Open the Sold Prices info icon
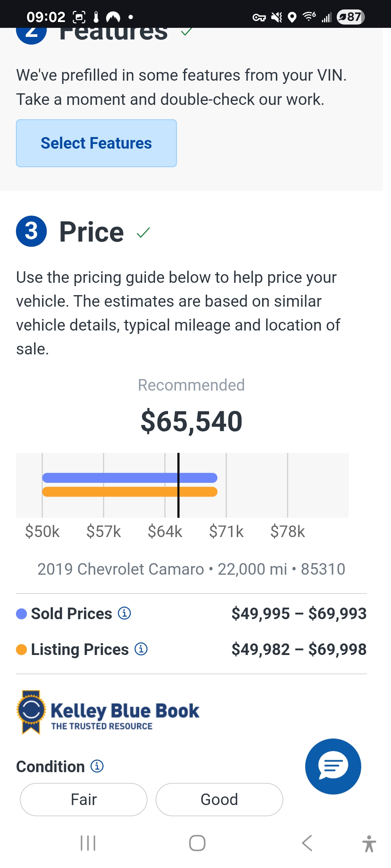391x868 pixels. click(x=124, y=613)
